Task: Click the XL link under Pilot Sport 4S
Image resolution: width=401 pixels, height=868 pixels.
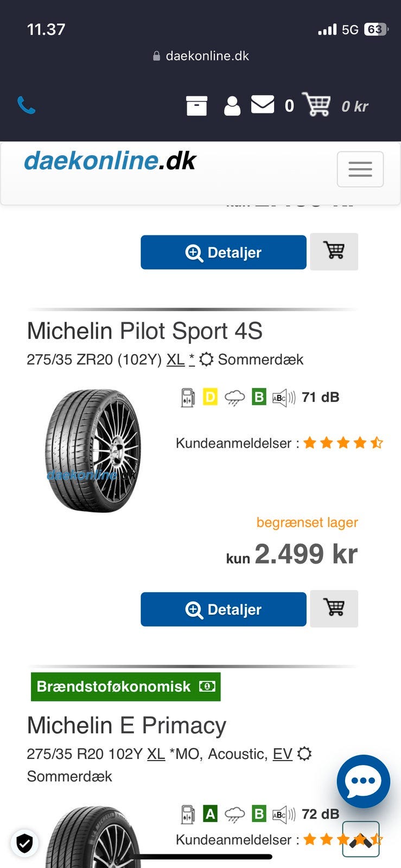Action: tap(175, 360)
